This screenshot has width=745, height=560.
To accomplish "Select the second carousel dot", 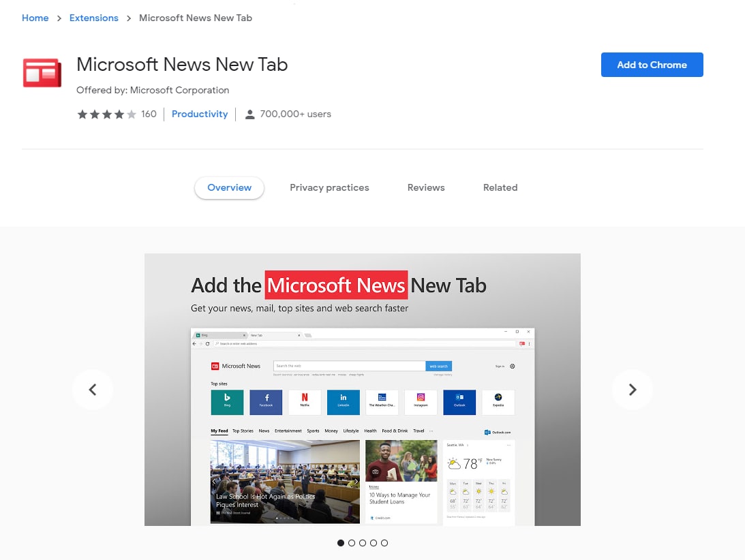I will pyautogui.click(x=352, y=543).
